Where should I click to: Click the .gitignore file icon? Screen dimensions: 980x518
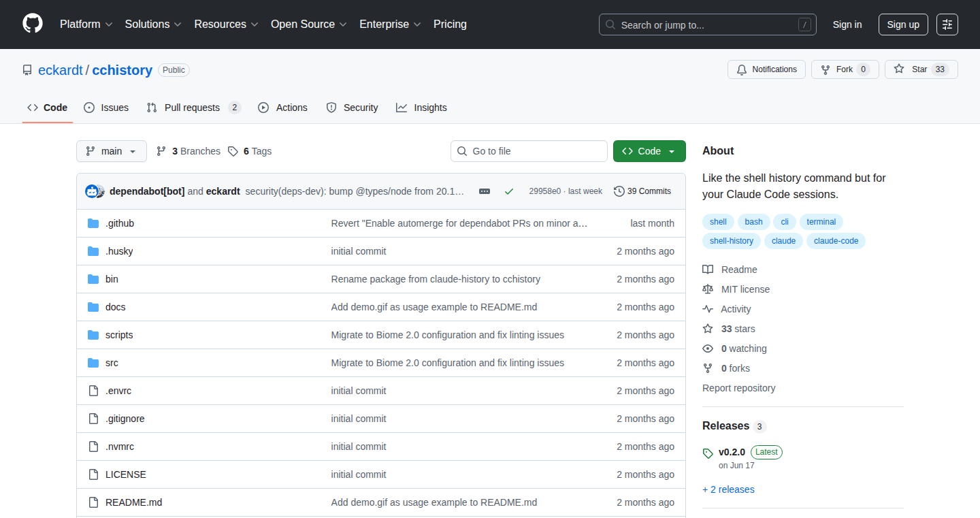pyautogui.click(x=93, y=419)
